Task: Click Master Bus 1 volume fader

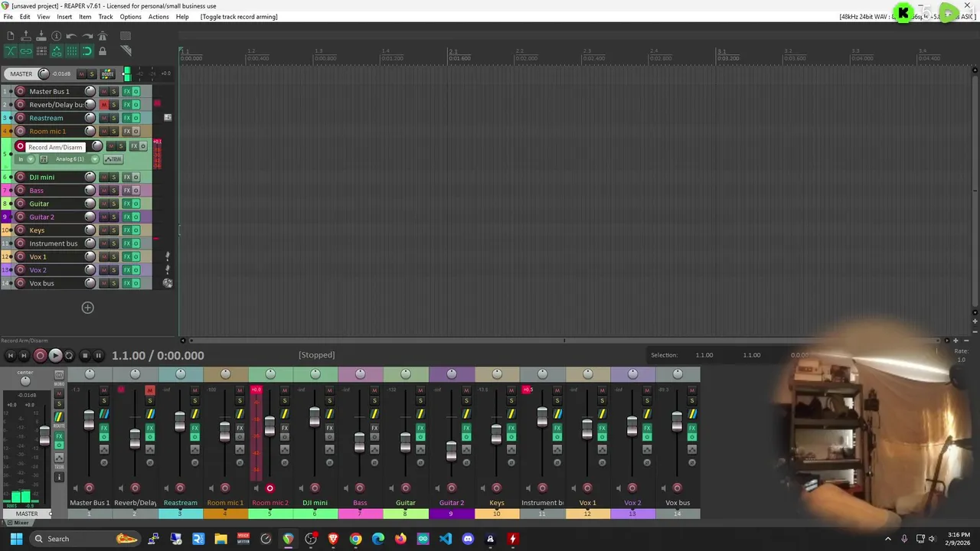Action: [x=89, y=420]
